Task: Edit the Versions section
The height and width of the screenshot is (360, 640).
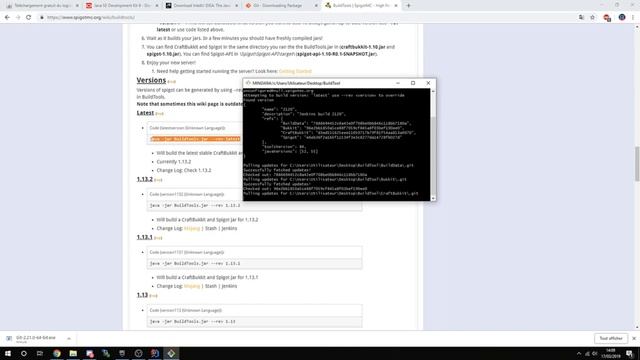Action: pos(171,82)
